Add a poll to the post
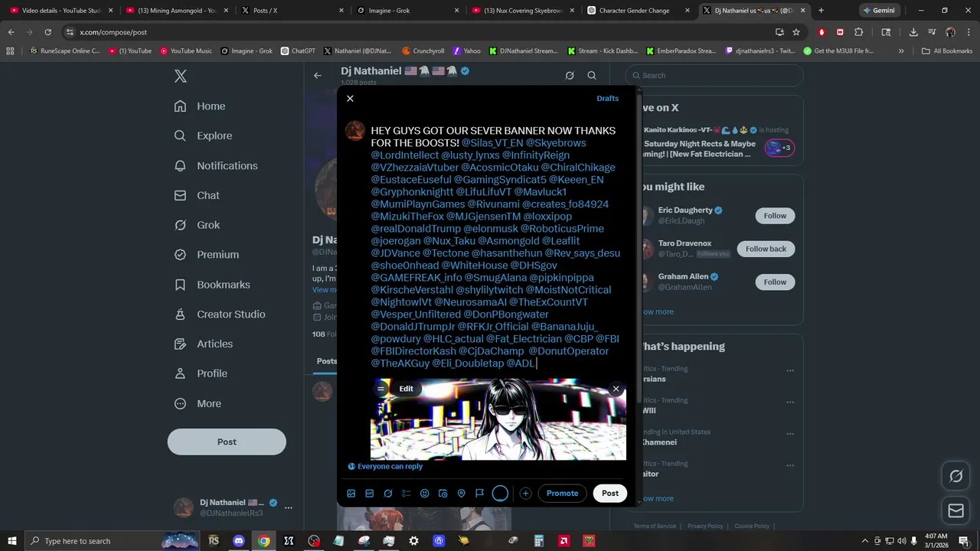The width and height of the screenshot is (980, 551). point(407,494)
